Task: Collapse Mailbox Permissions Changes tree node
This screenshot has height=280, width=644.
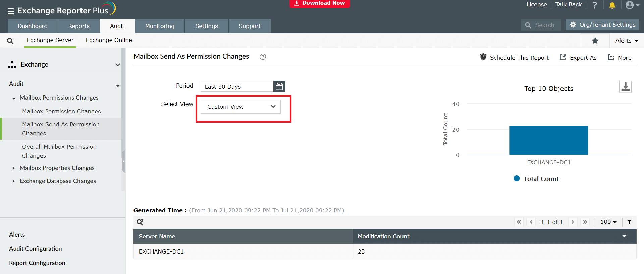Action: 14,98
